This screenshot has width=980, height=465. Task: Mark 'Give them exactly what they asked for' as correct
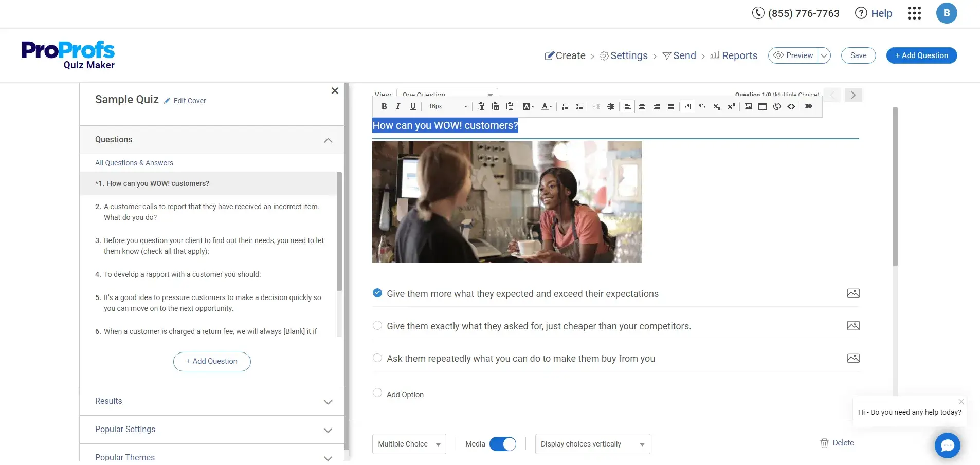[x=377, y=326]
